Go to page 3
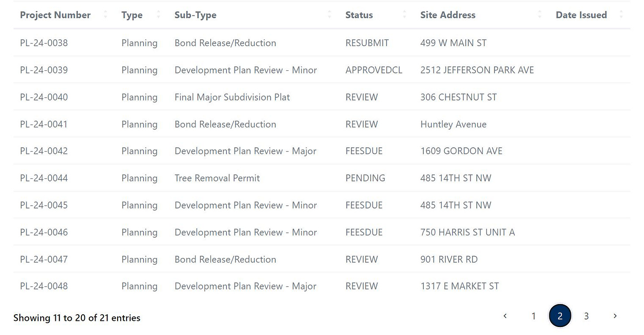Viewport: 644px width, 335px height. click(586, 316)
